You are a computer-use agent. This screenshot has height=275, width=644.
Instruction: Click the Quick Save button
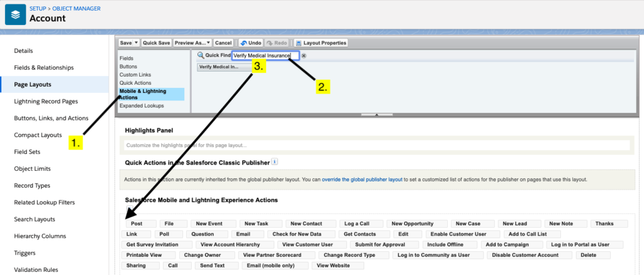coord(156,43)
